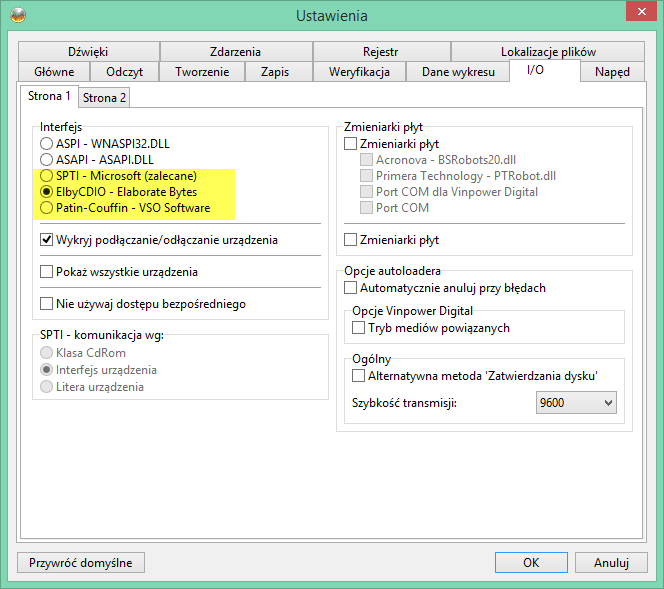Select the I/O tab
Viewport: 664px width, 589px height.
(544, 70)
